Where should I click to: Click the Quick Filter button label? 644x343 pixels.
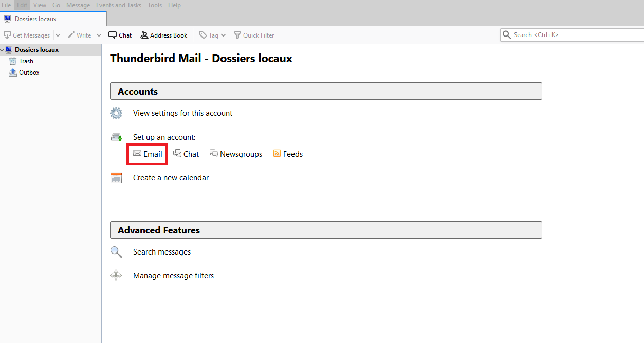(259, 35)
